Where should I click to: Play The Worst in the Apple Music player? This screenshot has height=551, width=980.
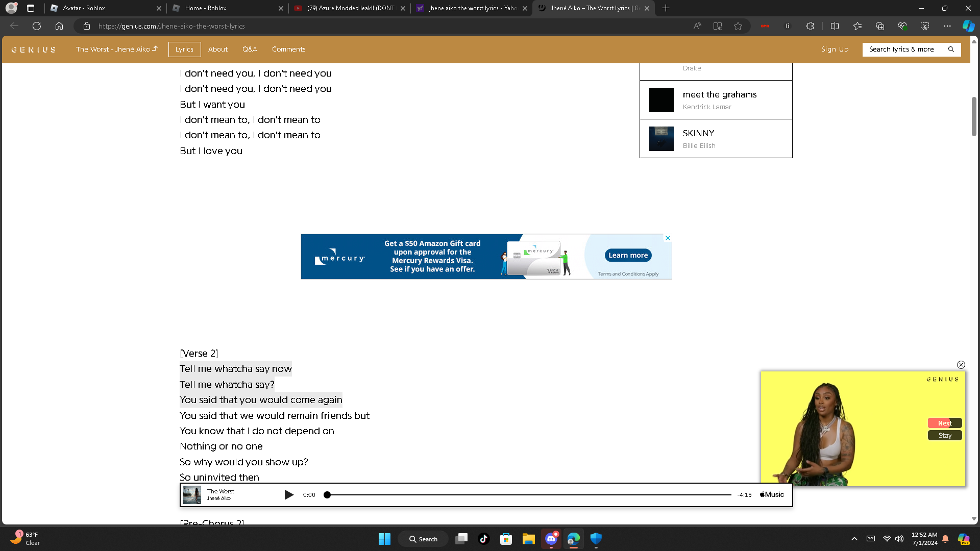pyautogui.click(x=289, y=495)
